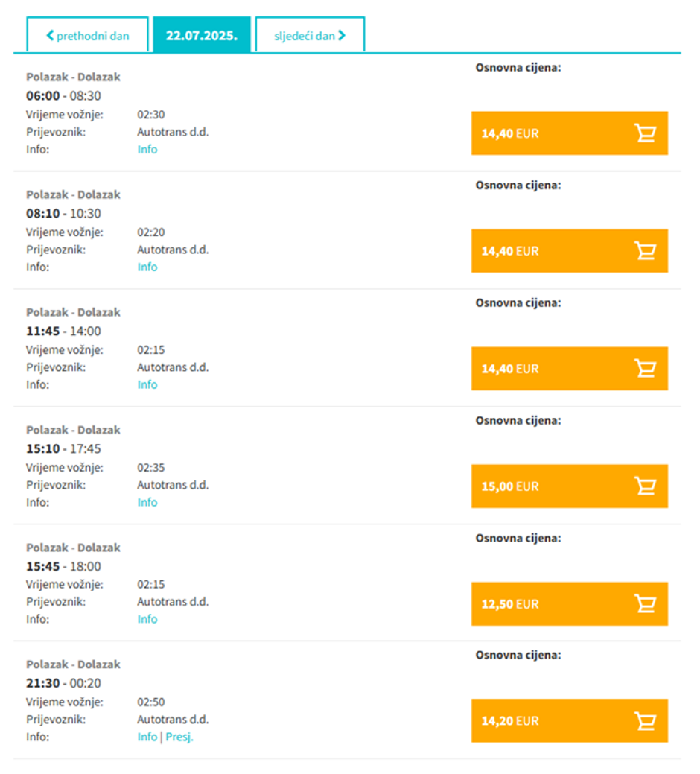This screenshot has width=700, height=774.
Task: Click cart icon for 15:45 departure
Action: click(x=645, y=603)
